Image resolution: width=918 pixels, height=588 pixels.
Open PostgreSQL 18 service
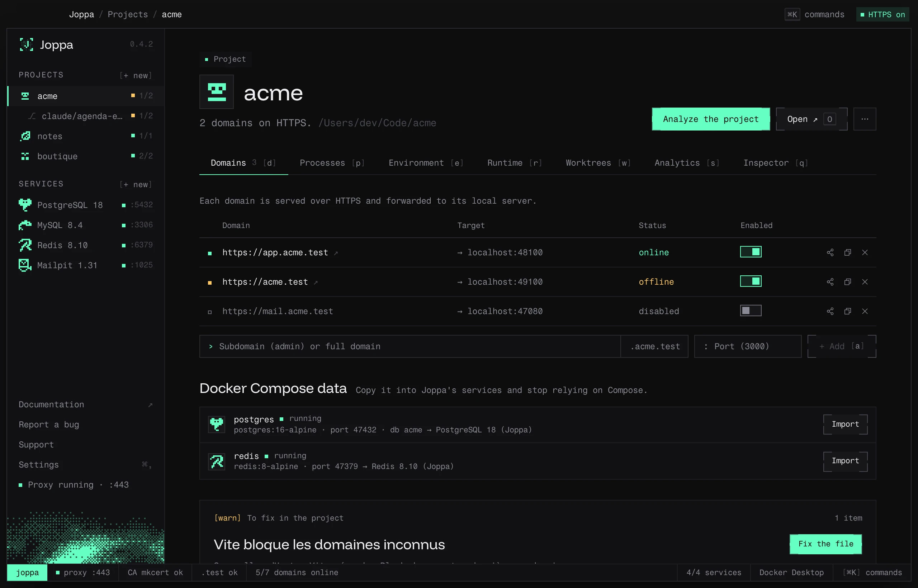coord(86,205)
